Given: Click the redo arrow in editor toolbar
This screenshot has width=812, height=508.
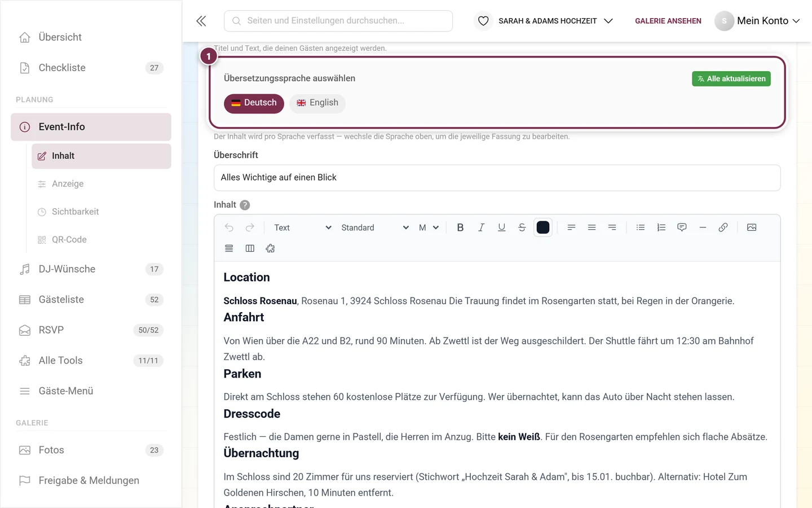Looking at the screenshot, I should point(250,227).
